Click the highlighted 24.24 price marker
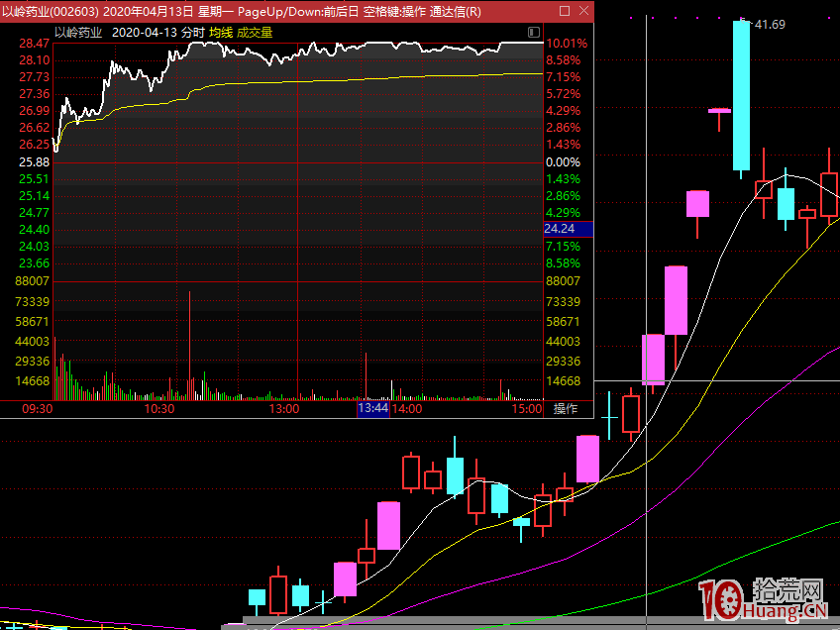Viewport: 840px width, 630px height. 561,229
